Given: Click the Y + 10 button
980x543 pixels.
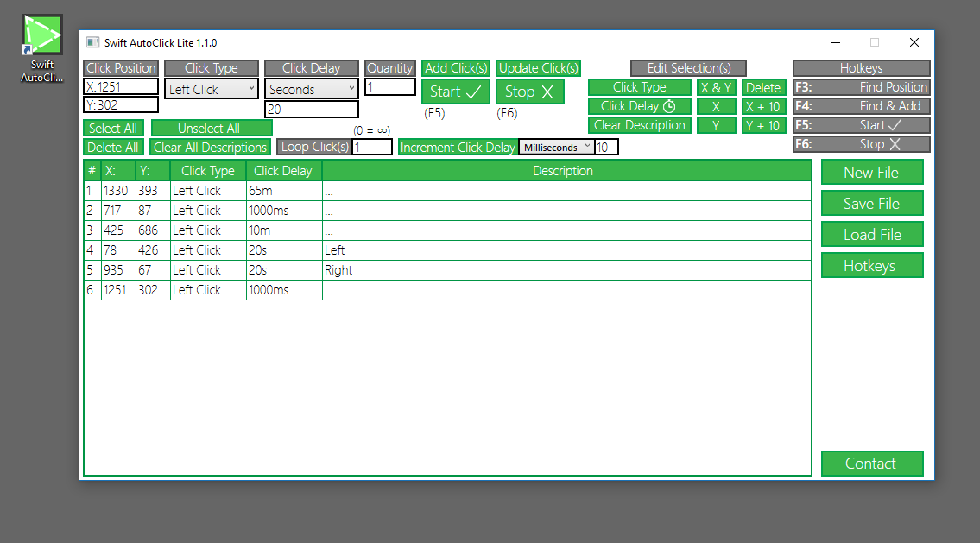Looking at the screenshot, I should [x=762, y=125].
